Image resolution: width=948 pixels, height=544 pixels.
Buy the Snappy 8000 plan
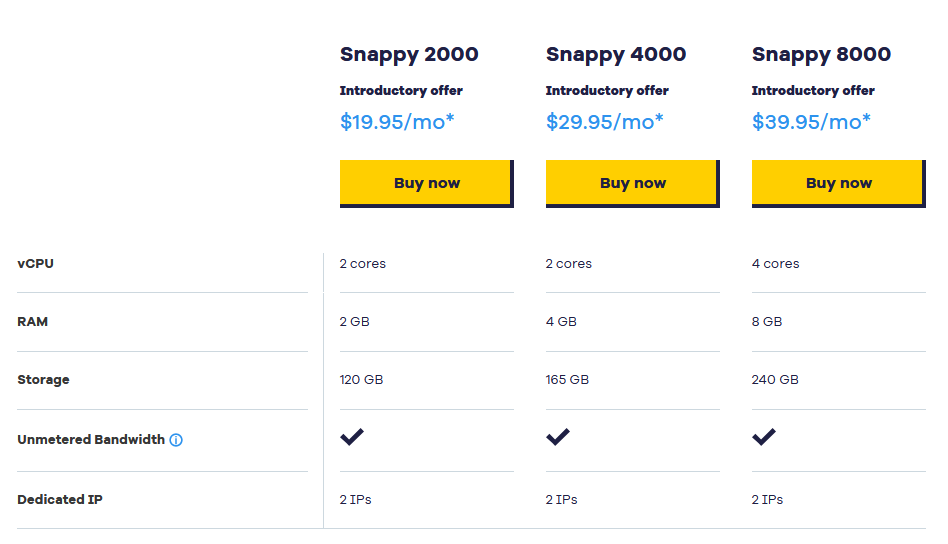pos(839,183)
